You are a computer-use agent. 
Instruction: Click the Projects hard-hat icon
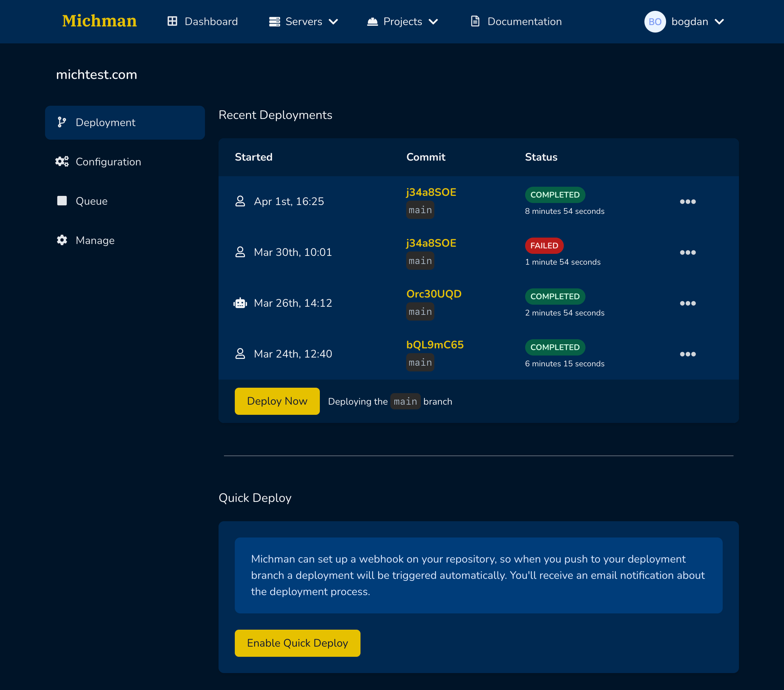[372, 21]
